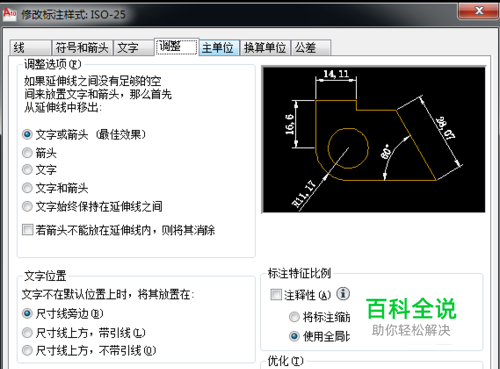Switch to the 符号和箭头 tab
The height and width of the screenshot is (369, 500).
[82, 47]
